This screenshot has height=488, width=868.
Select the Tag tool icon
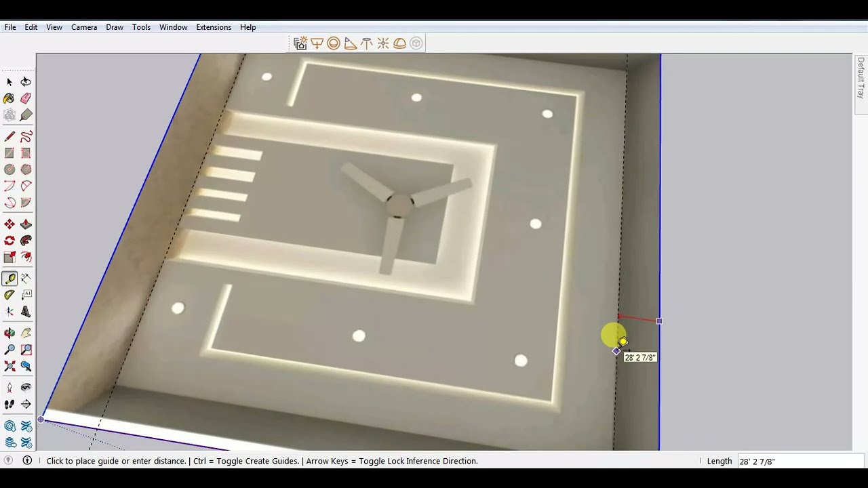[x=26, y=115]
